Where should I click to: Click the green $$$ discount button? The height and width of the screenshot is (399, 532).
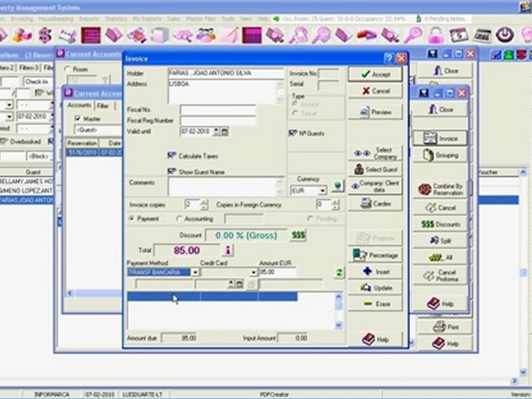[298, 235]
